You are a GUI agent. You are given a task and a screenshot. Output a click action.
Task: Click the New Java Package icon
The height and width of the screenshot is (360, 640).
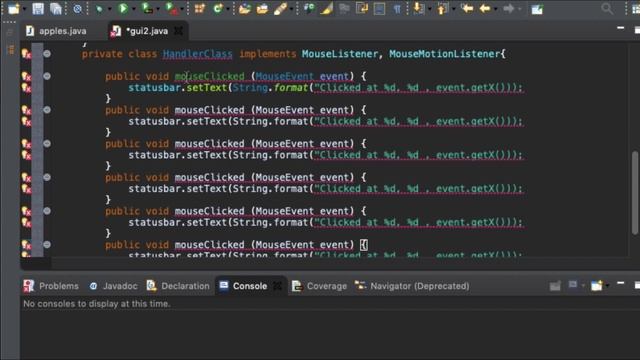(200, 9)
